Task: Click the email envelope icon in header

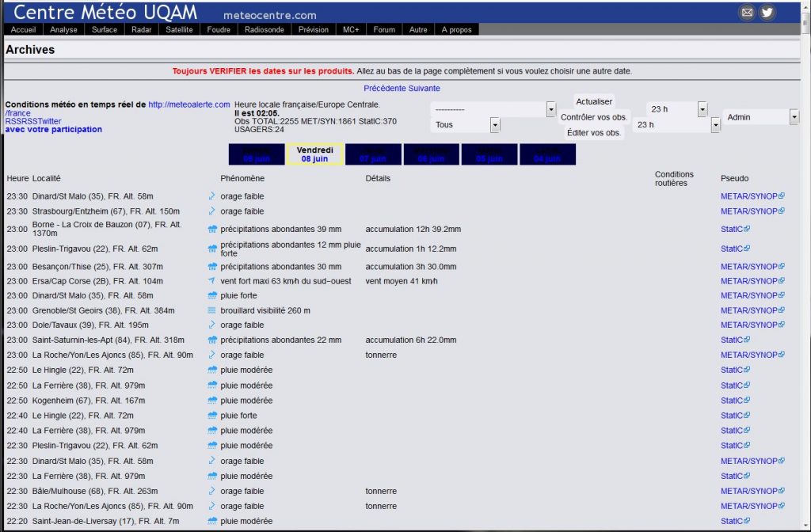Action: pos(746,12)
